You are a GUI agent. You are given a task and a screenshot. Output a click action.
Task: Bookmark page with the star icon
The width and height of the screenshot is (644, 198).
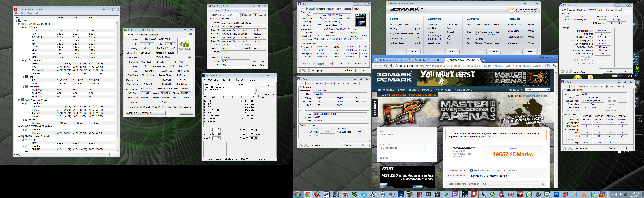pos(543,66)
